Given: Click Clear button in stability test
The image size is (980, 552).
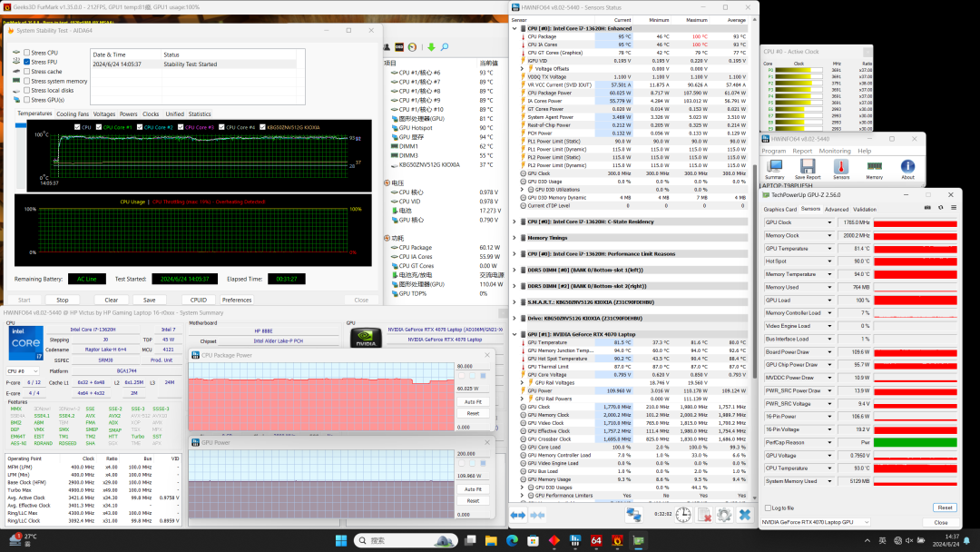Looking at the screenshot, I should (x=112, y=301).
